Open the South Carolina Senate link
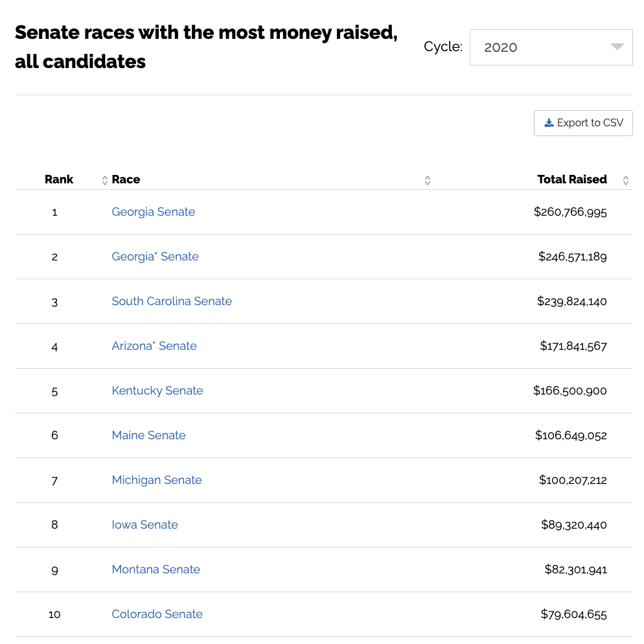This screenshot has width=644, height=644. click(172, 301)
